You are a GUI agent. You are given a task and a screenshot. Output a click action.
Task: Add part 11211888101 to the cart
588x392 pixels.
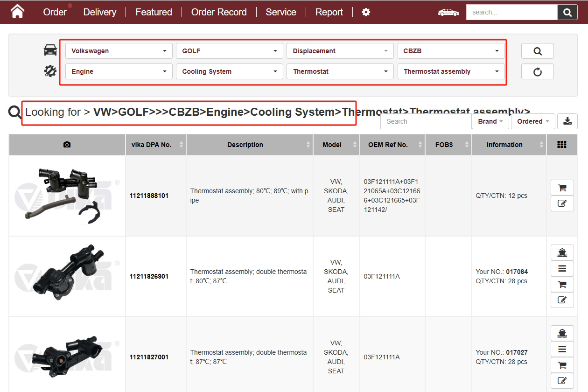pos(562,188)
